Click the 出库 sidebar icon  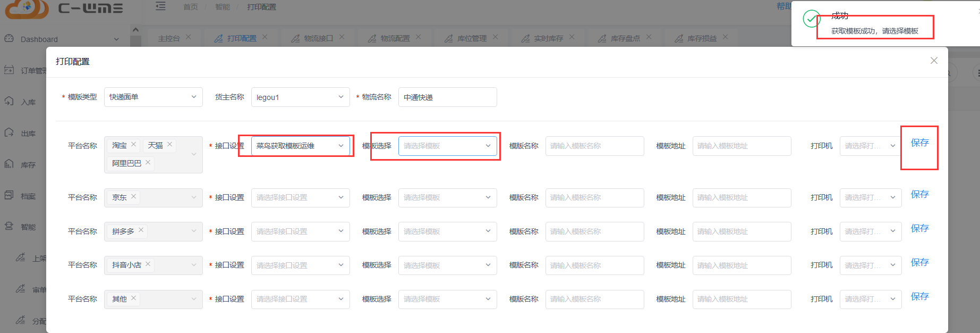[9, 132]
